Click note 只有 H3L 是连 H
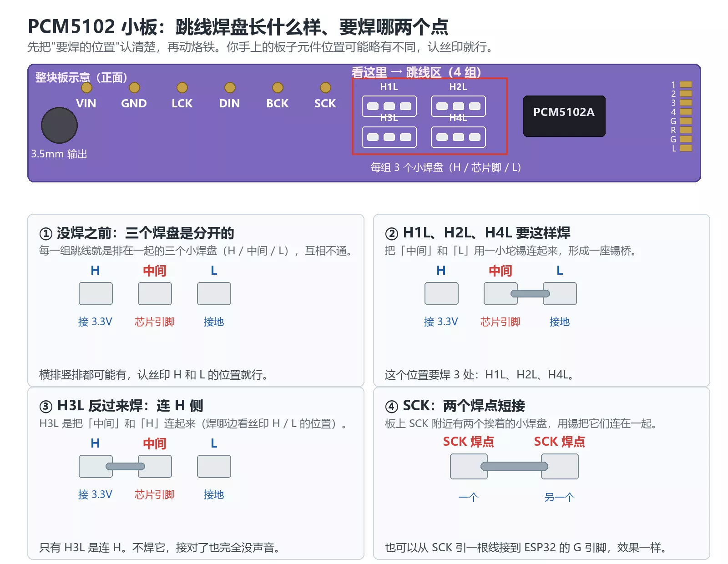The height and width of the screenshot is (564, 728). 159,548
